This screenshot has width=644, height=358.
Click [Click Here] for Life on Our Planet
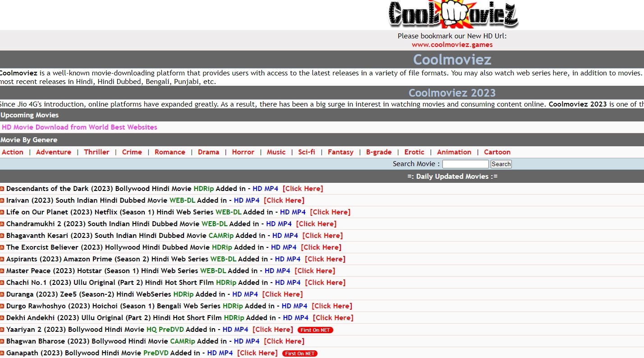tap(330, 212)
